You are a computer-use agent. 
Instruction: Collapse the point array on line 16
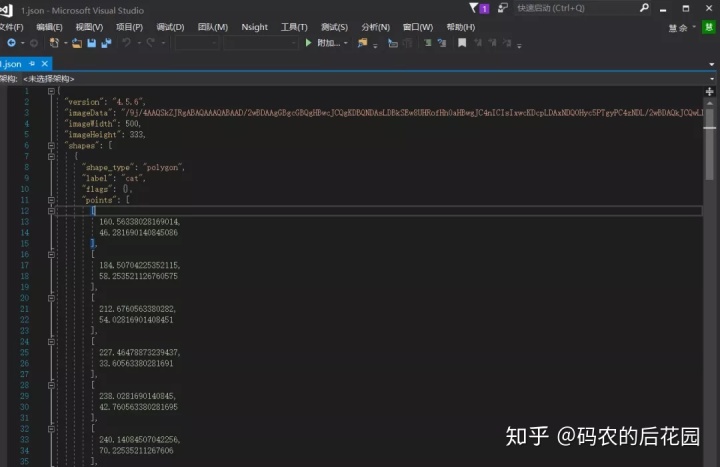tap(51, 254)
